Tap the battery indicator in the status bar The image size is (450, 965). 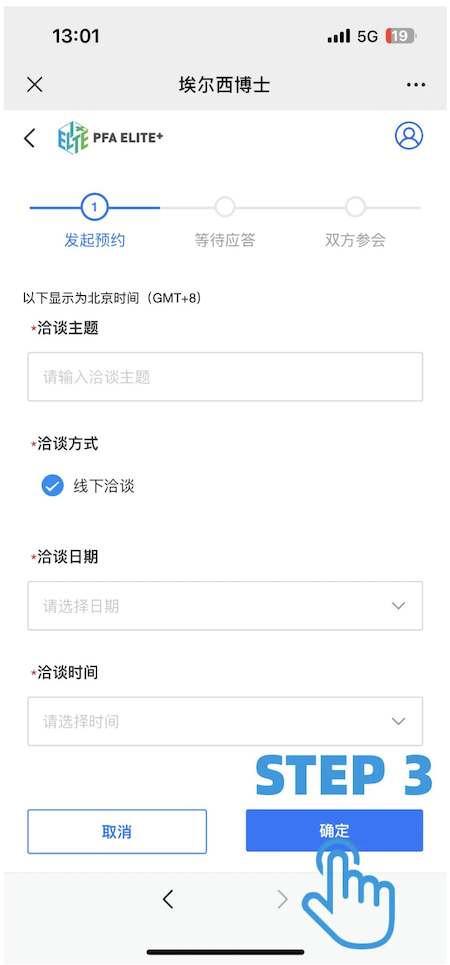401,36
